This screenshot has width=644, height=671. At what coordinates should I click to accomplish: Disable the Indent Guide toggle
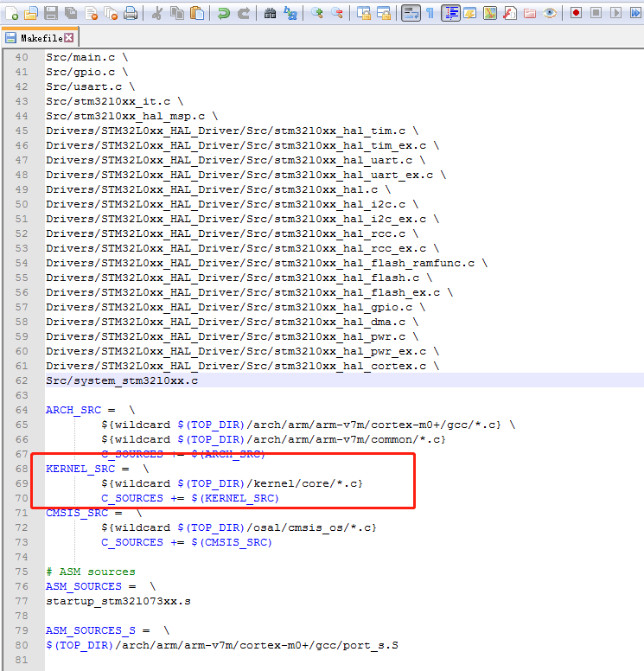[x=450, y=13]
